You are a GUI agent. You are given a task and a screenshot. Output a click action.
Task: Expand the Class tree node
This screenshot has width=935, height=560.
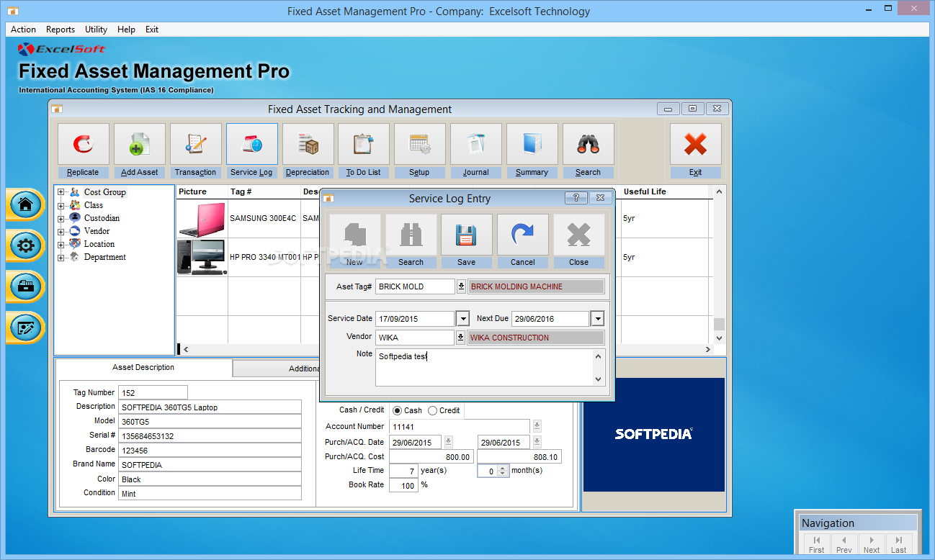[x=61, y=205]
